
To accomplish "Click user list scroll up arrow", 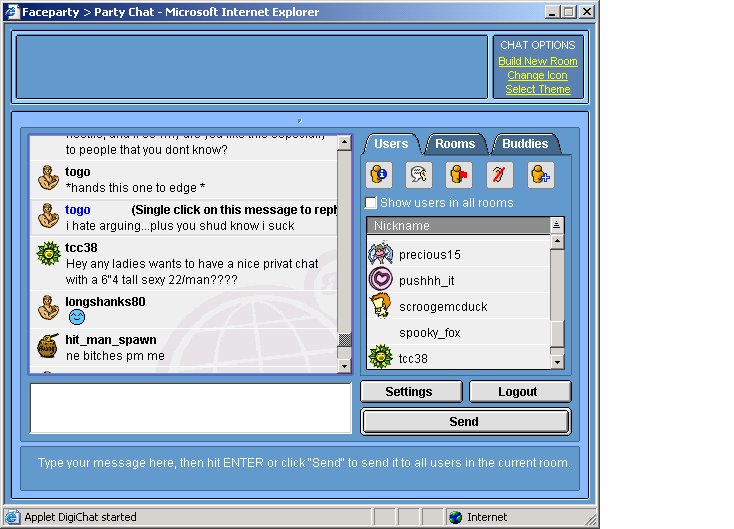I will (557, 242).
